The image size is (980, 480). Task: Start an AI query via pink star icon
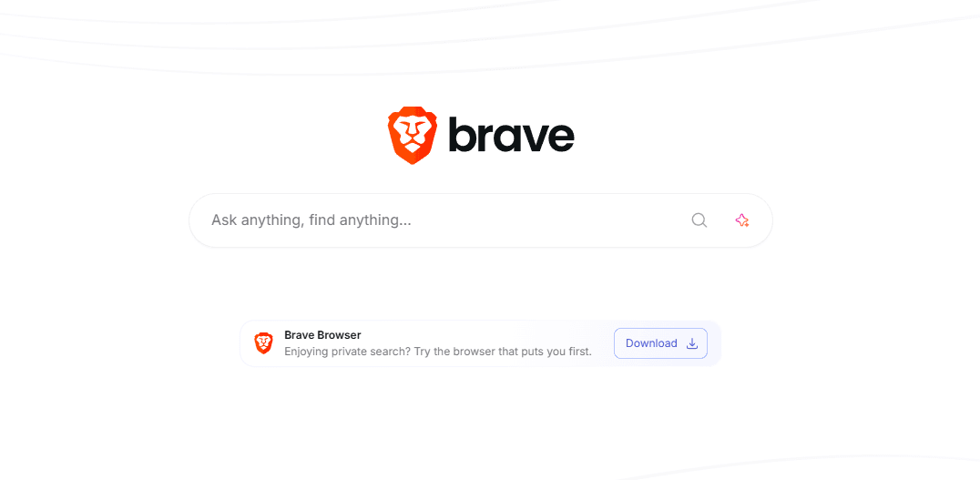[x=742, y=220]
